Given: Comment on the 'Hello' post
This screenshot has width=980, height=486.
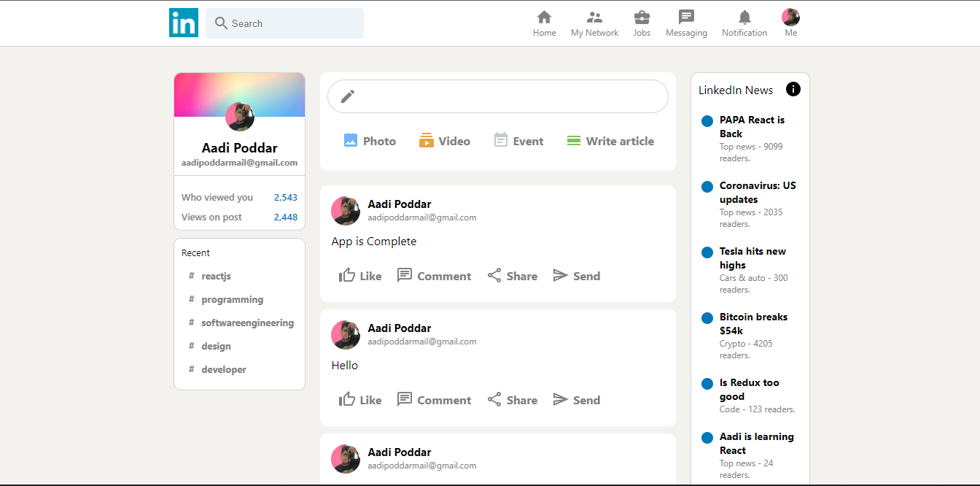Looking at the screenshot, I should click(x=434, y=400).
